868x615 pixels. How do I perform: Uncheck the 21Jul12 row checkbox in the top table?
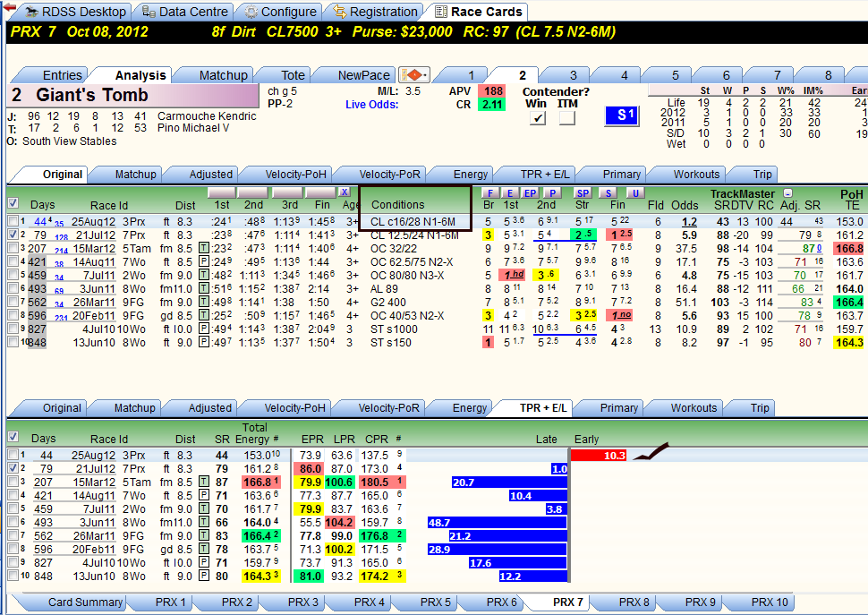coord(13,235)
